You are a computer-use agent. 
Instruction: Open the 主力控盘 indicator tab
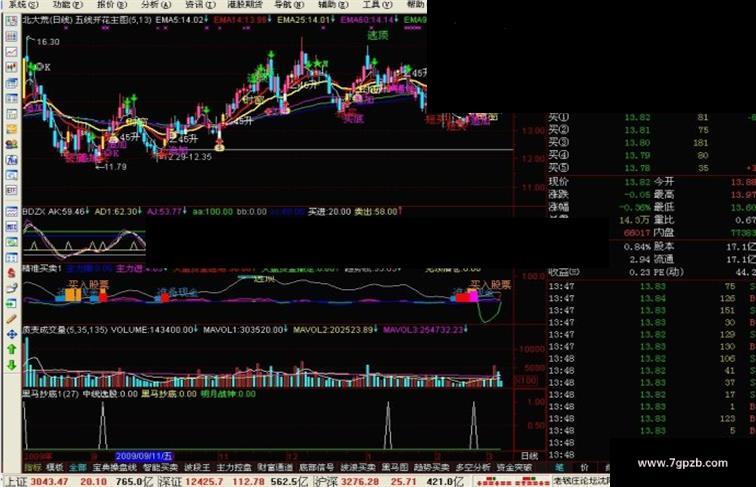tap(234, 467)
